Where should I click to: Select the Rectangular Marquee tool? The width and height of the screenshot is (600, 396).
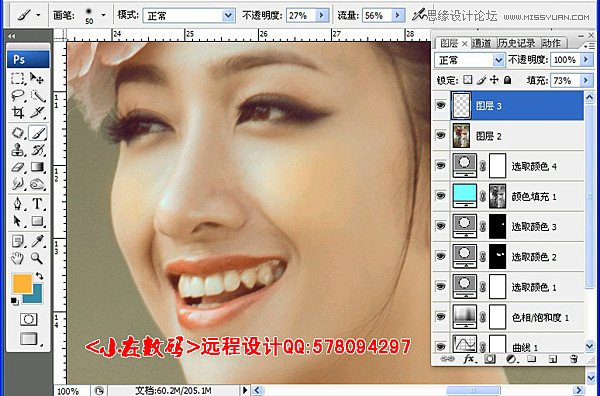18,78
